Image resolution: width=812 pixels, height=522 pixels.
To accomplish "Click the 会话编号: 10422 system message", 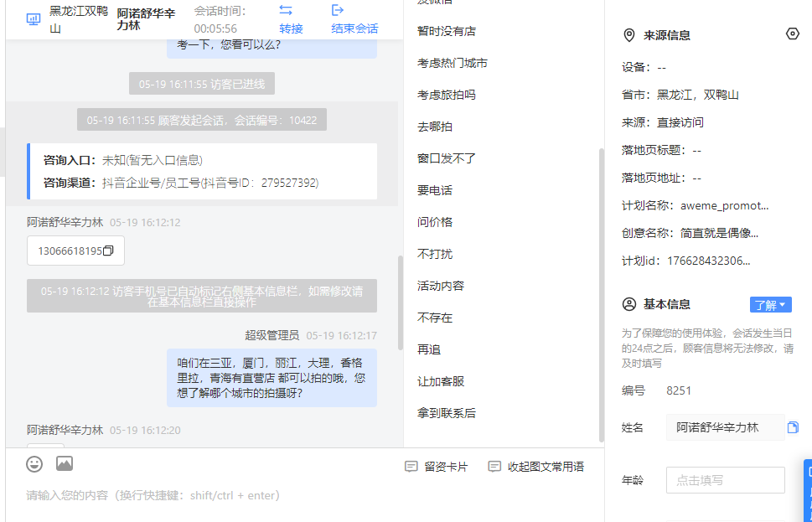I will click(x=202, y=120).
